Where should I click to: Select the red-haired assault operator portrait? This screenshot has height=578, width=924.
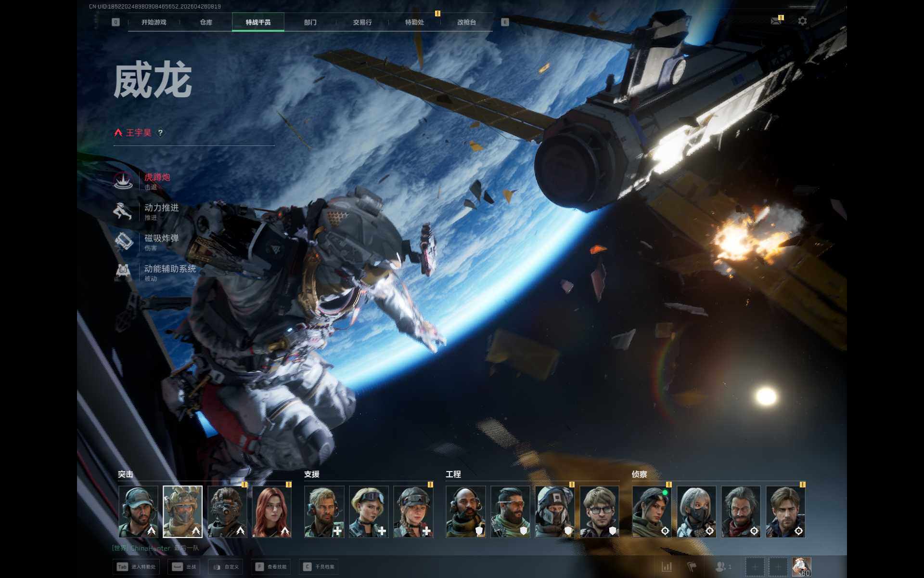271,512
